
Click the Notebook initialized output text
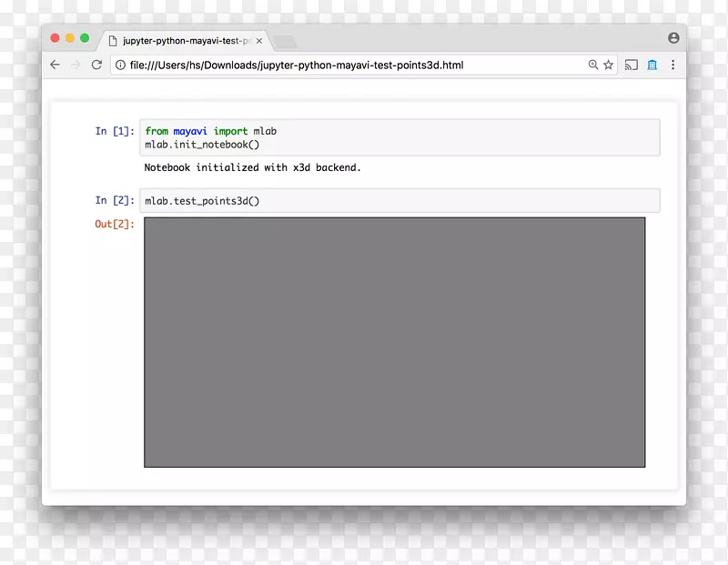point(252,167)
